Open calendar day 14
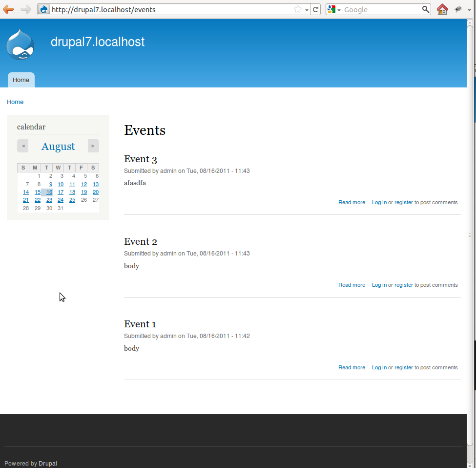 [x=26, y=192]
